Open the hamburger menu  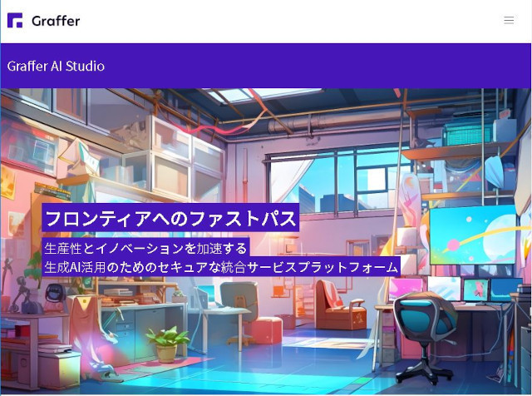coord(509,20)
